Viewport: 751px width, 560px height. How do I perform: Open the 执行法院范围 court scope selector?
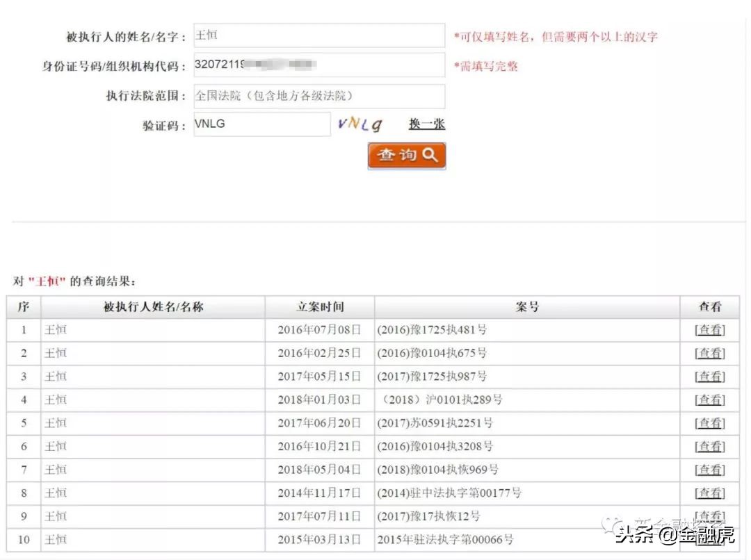(x=318, y=96)
